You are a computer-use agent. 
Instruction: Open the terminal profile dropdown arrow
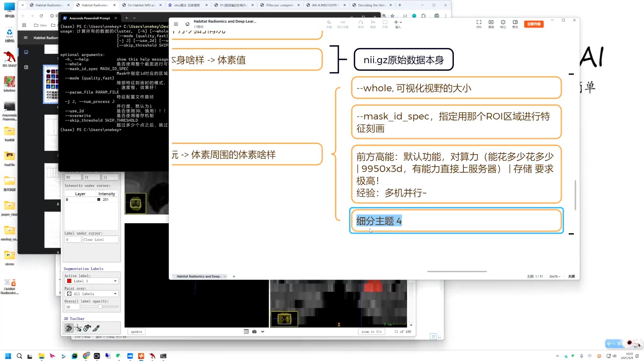click(134, 18)
